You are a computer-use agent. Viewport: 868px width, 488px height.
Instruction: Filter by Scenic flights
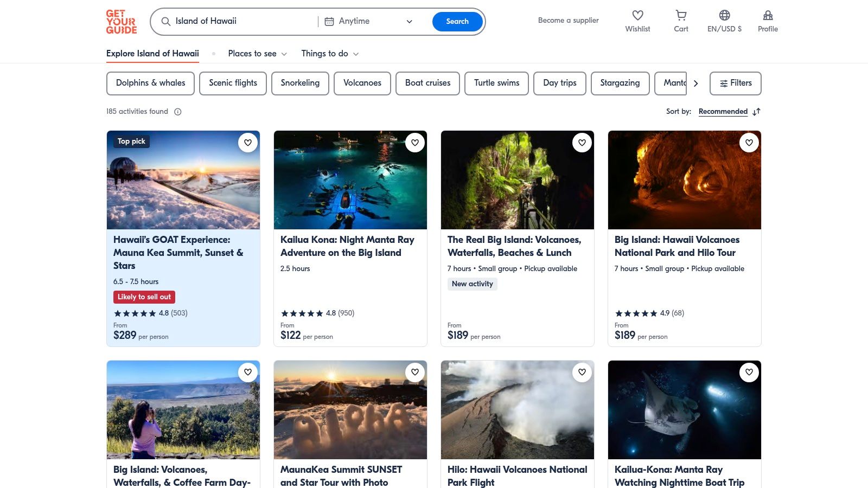233,84
